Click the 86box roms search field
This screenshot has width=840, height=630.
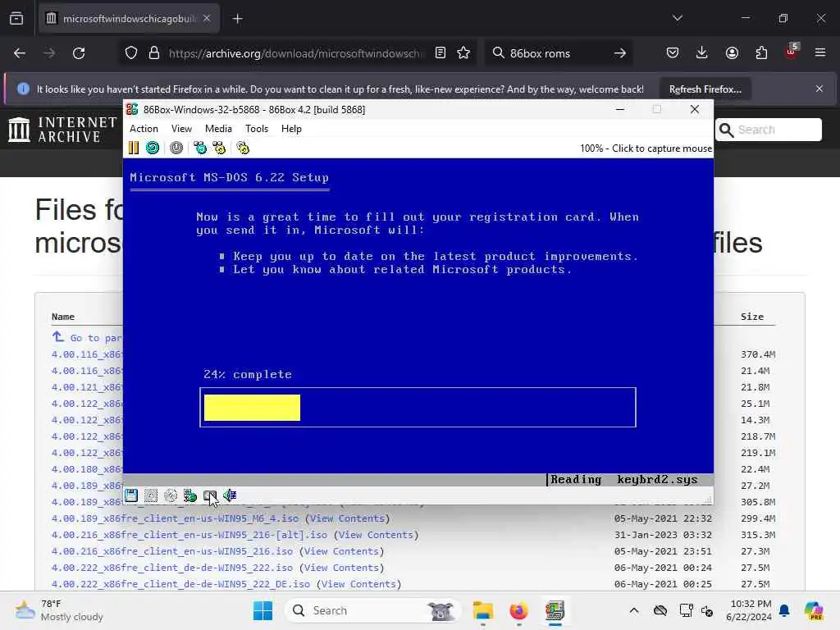tap(557, 53)
